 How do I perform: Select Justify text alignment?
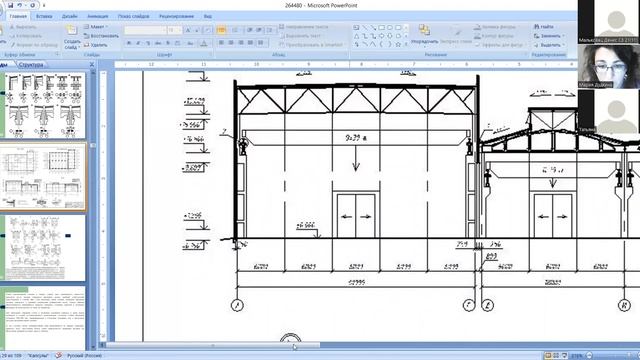pyautogui.click(x=250, y=43)
